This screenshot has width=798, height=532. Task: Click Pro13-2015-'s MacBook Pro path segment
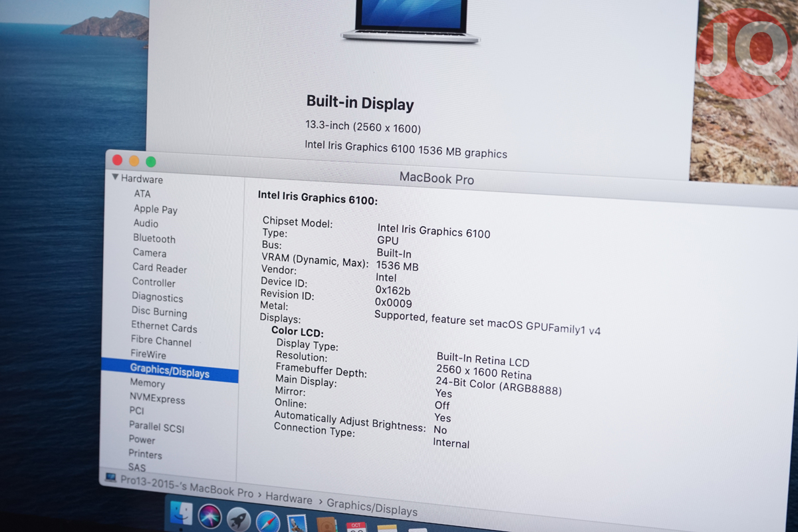187,486
